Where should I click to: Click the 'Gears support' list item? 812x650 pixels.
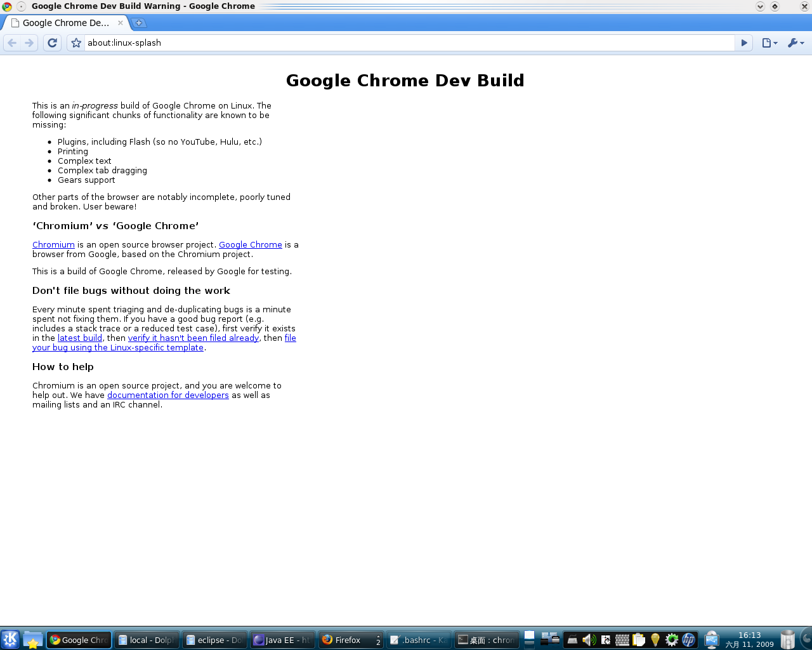click(86, 180)
